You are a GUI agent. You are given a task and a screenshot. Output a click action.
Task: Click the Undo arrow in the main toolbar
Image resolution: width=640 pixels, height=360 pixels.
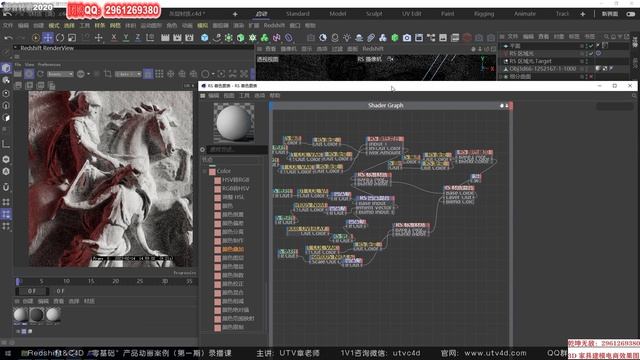[x=8, y=38]
